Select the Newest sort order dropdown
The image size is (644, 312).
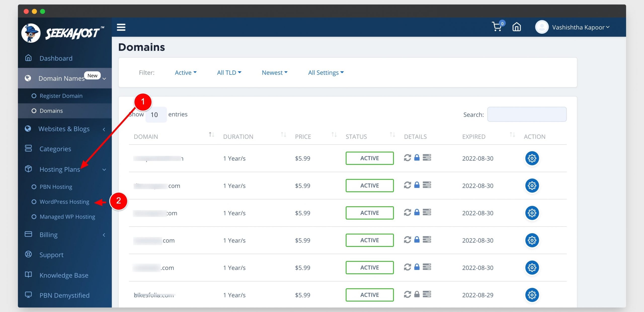[x=274, y=72]
